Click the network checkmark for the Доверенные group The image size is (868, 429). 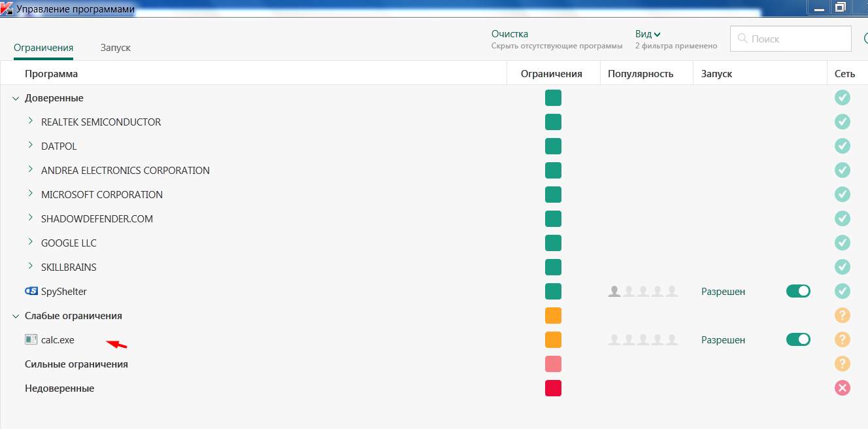[x=843, y=97]
